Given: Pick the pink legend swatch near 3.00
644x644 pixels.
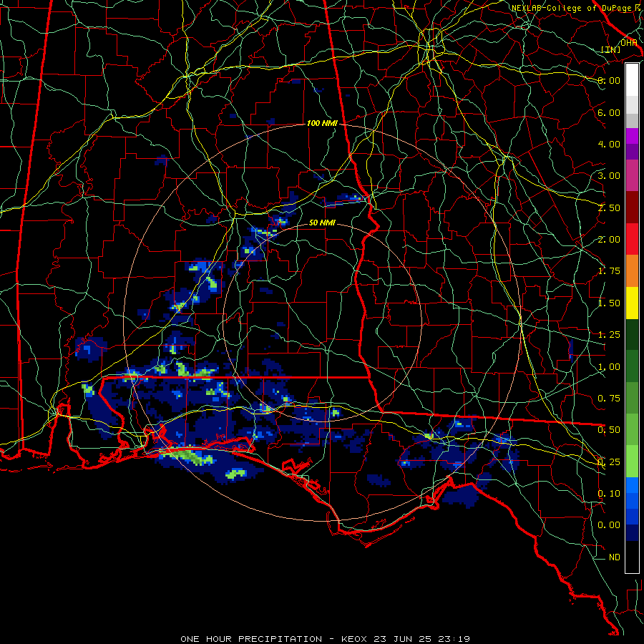Looking at the screenshot, I should (x=632, y=175).
